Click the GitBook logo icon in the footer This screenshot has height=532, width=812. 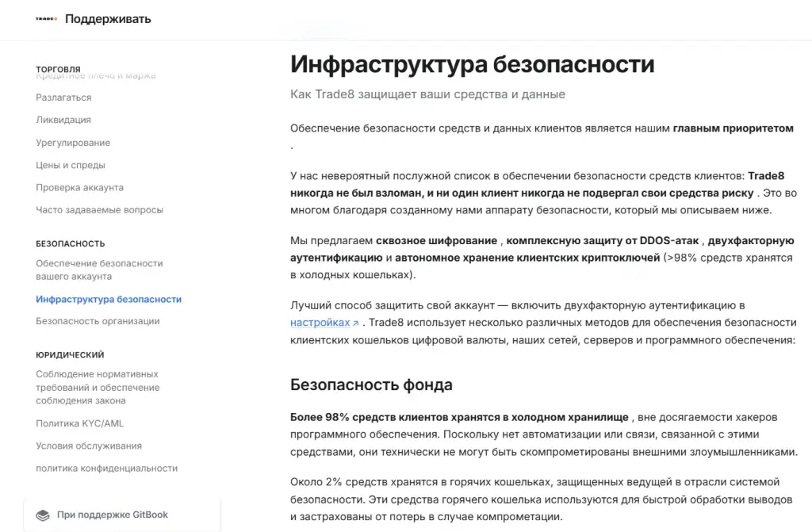click(43, 515)
